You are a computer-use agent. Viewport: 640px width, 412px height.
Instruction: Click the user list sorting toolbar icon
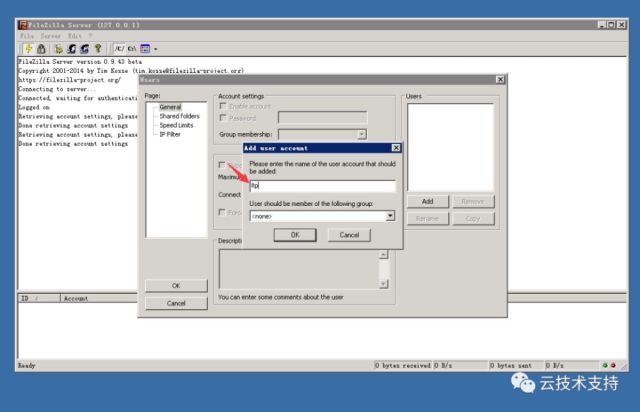pos(145,49)
